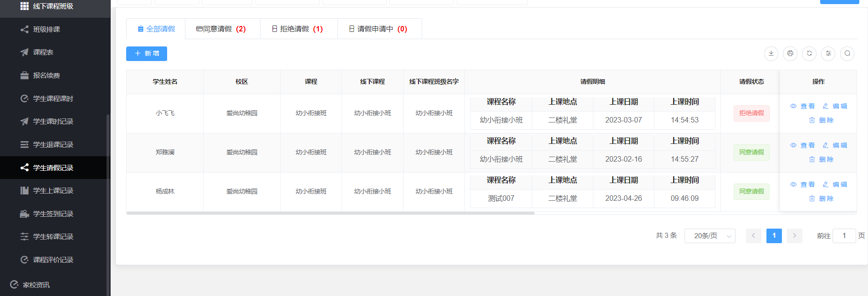Screen dimensions: 868x296
Task: Open column settings icon
Action: (828, 53)
